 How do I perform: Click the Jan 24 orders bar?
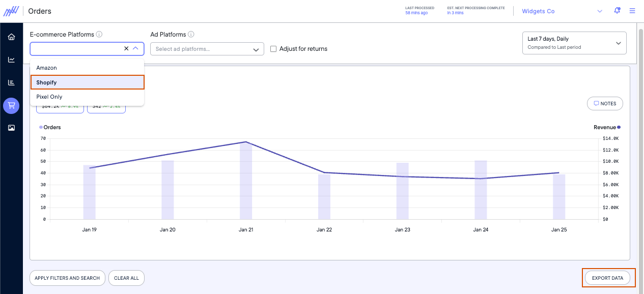481,190
